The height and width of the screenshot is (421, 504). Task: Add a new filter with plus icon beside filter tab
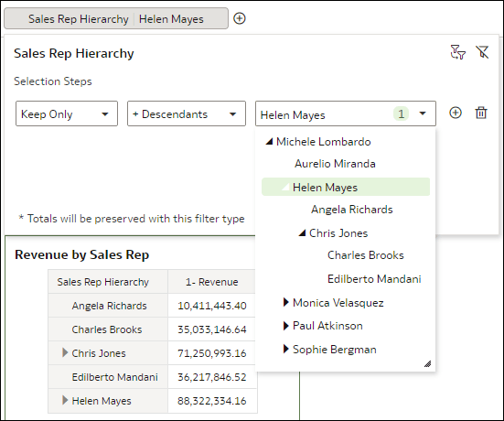[x=239, y=18]
